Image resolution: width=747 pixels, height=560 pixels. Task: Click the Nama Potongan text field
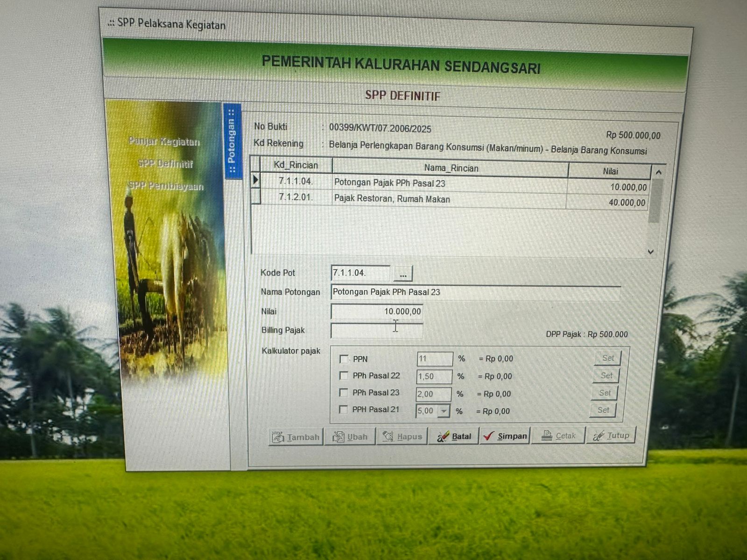[476, 293]
